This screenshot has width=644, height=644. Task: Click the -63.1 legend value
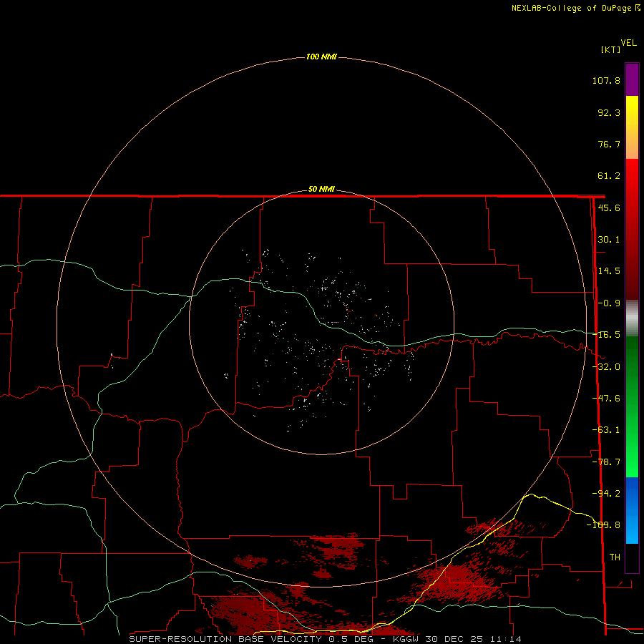point(606,430)
